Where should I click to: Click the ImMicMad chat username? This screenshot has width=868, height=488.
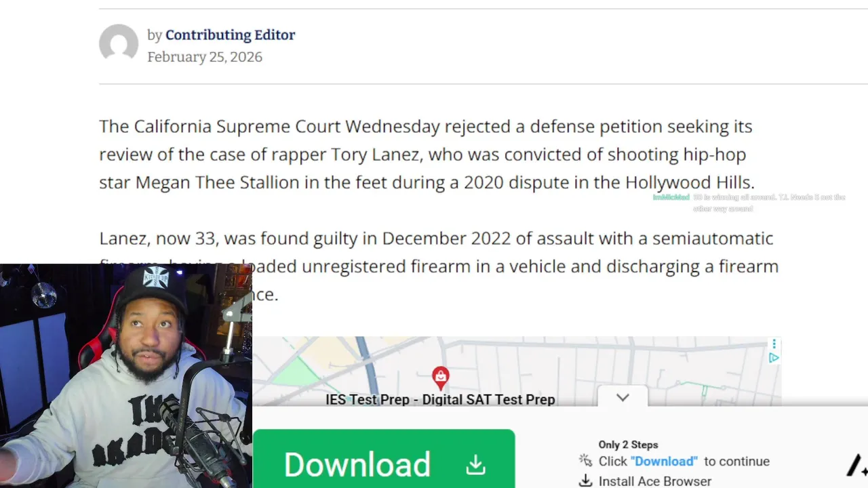tap(671, 197)
